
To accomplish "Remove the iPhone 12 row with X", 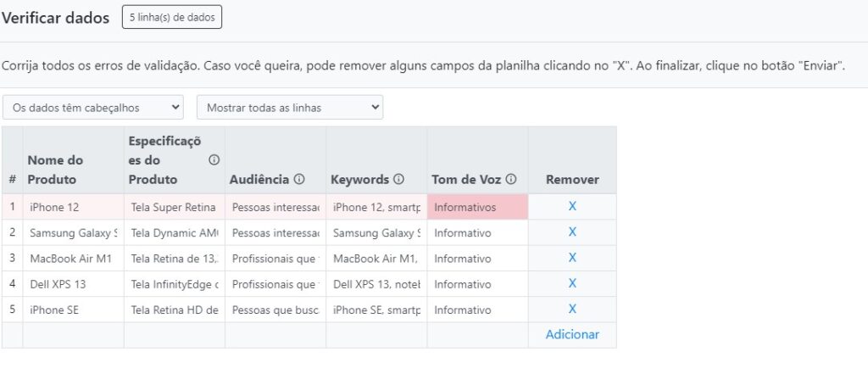I will (x=572, y=206).
